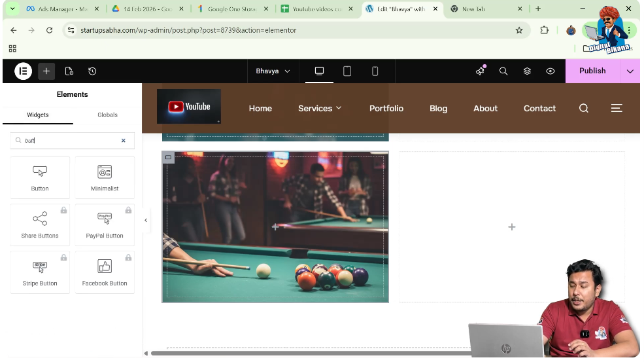Open the About menu item
The height and width of the screenshot is (362, 644).
coord(486,108)
